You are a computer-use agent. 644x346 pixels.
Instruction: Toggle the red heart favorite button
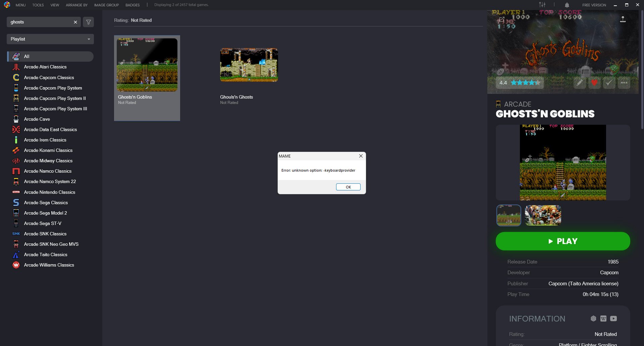coord(594,82)
